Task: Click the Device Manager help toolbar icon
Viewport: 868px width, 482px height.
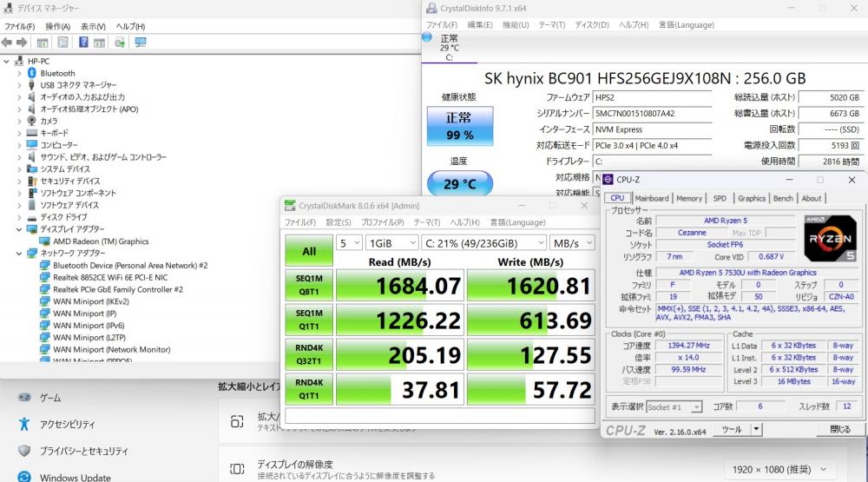Action: (83, 42)
